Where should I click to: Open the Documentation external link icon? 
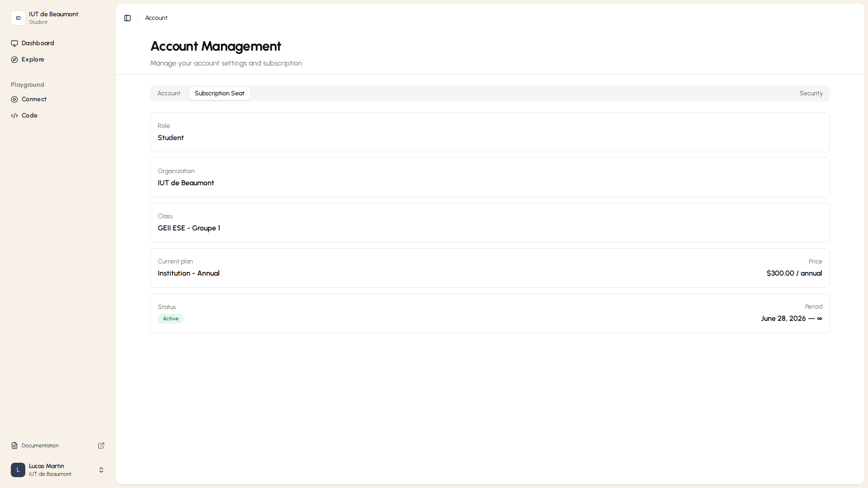(101, 446)
